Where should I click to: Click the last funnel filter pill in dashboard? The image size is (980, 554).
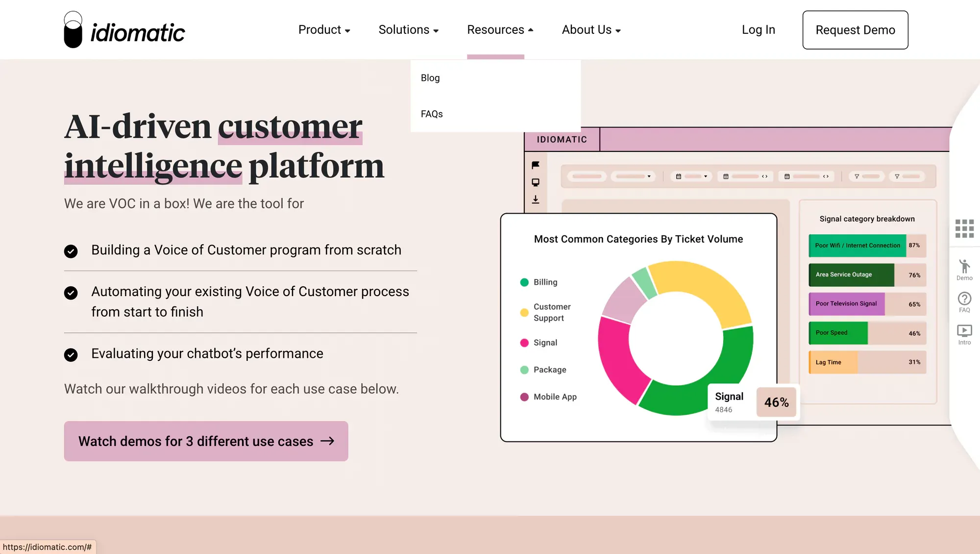pos(907,176)
